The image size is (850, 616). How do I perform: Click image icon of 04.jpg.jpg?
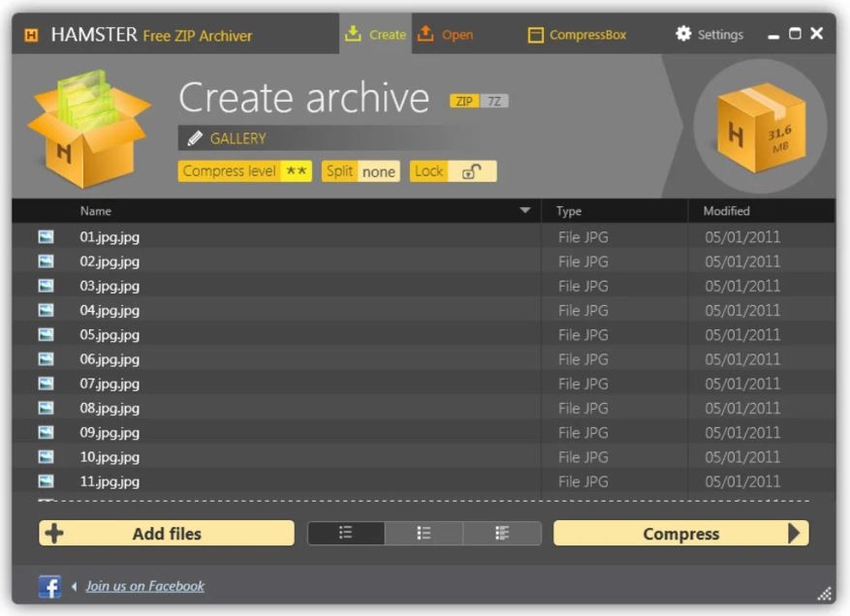(x=47, y=310)
